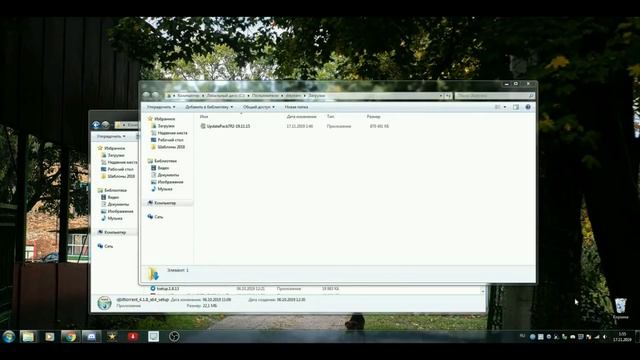
Task: Select Видео in front window sidebar
Action: [160, 168]
